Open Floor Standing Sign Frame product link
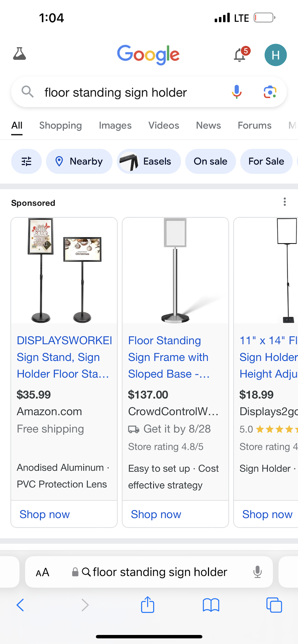Image resolution: width=298 pixels, height=644 pixels. point(168,357)
